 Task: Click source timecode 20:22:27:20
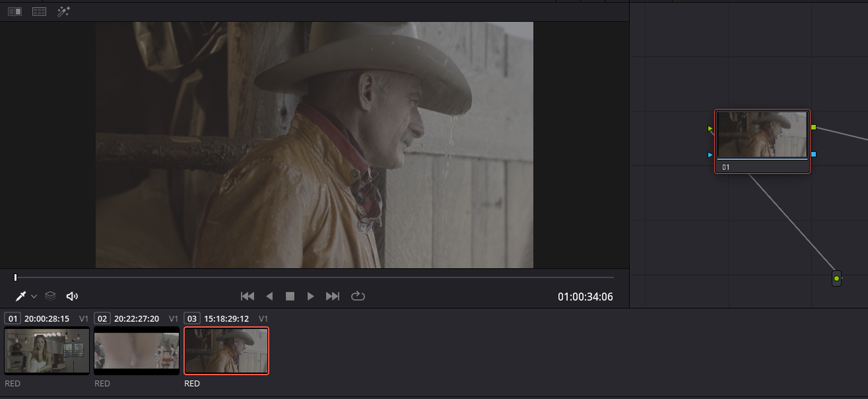(136, 318)
